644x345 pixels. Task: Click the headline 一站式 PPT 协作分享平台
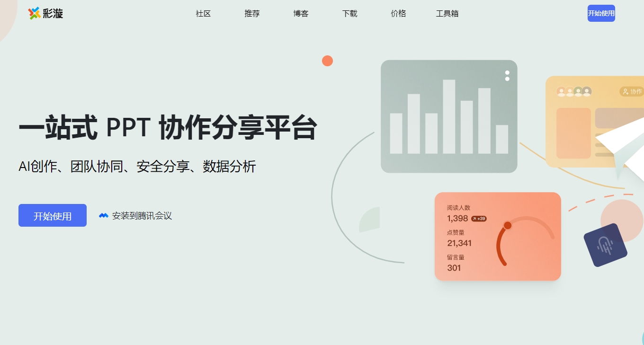[168, 128]
